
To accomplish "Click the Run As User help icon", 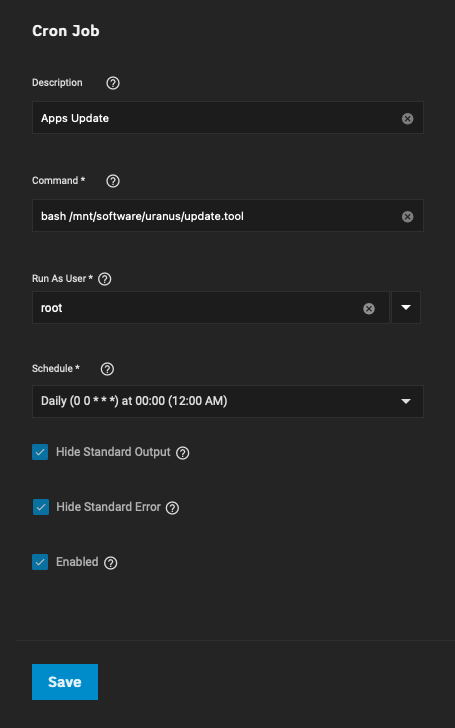I will tap(105, 279).
